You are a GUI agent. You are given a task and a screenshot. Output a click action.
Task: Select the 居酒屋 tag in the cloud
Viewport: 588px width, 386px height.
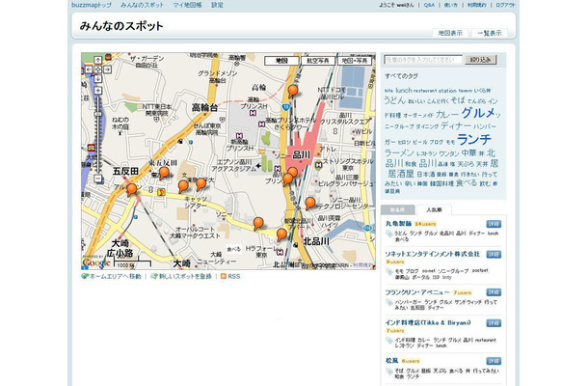tap(401, 174)
